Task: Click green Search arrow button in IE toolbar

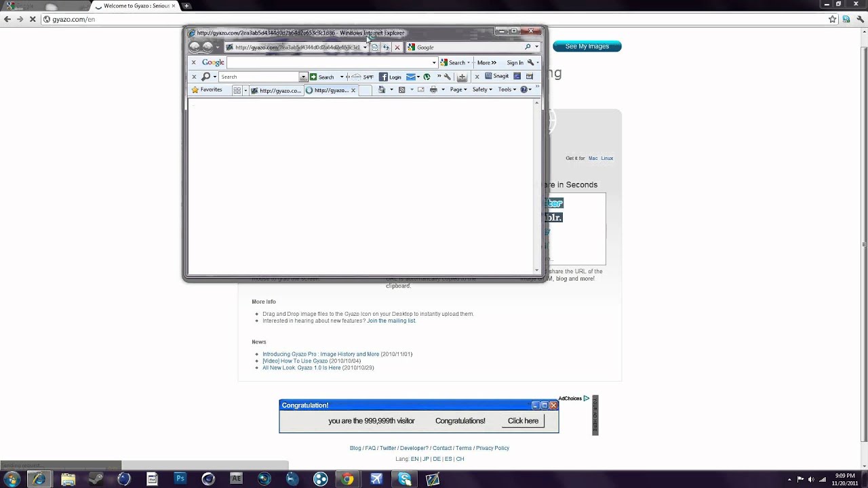Action: pyautogui.click(x=322, y=77)
